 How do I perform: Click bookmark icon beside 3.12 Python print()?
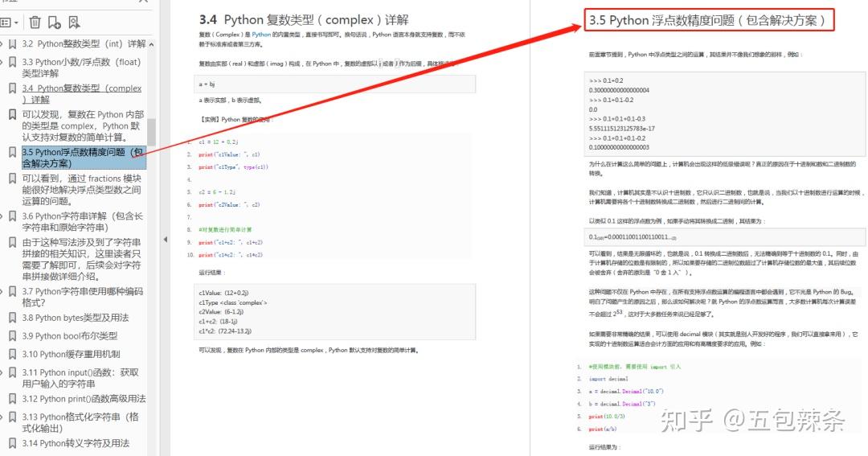[x=13, y=399]
